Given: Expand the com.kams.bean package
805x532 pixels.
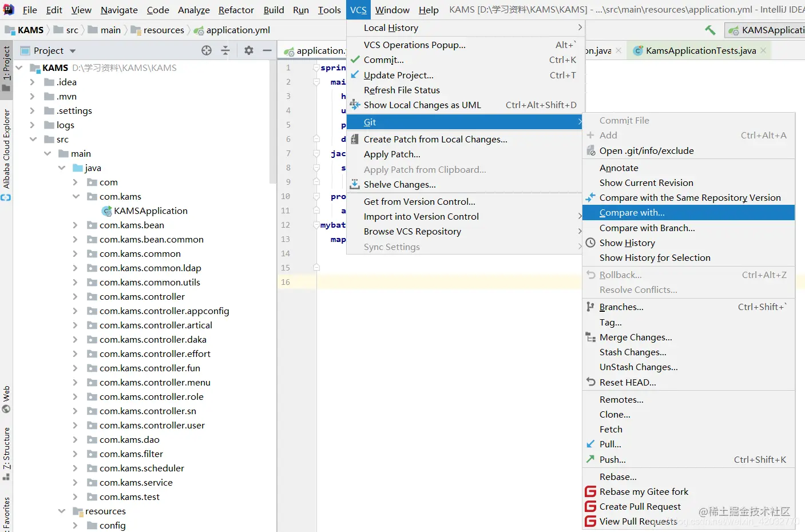Looking at the screenshot, I should (76, 225).
